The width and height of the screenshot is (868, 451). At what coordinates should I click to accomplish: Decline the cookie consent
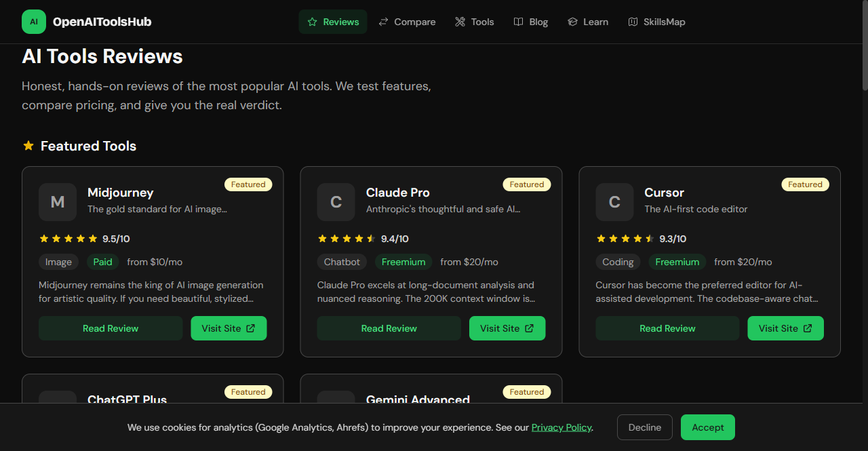click(644, 427)
